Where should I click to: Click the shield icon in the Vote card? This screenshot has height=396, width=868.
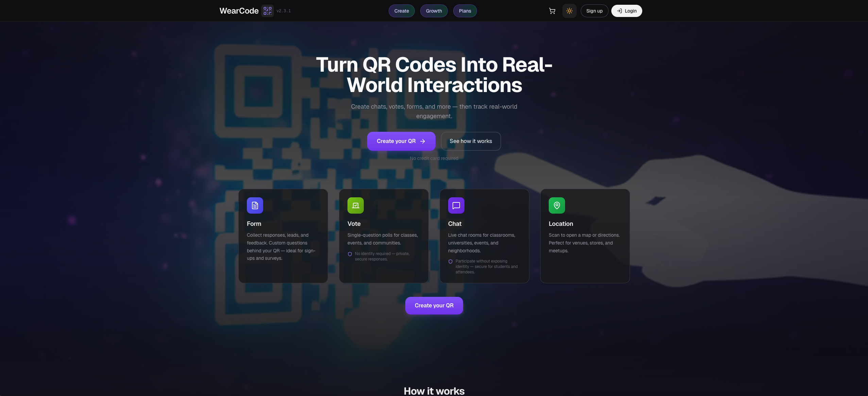click(350, 254)
